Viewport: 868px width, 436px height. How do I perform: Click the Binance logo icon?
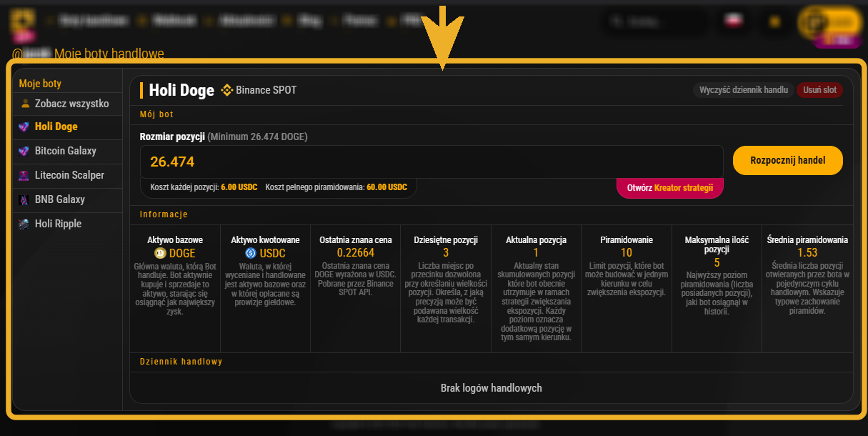(x=227, y=90)
